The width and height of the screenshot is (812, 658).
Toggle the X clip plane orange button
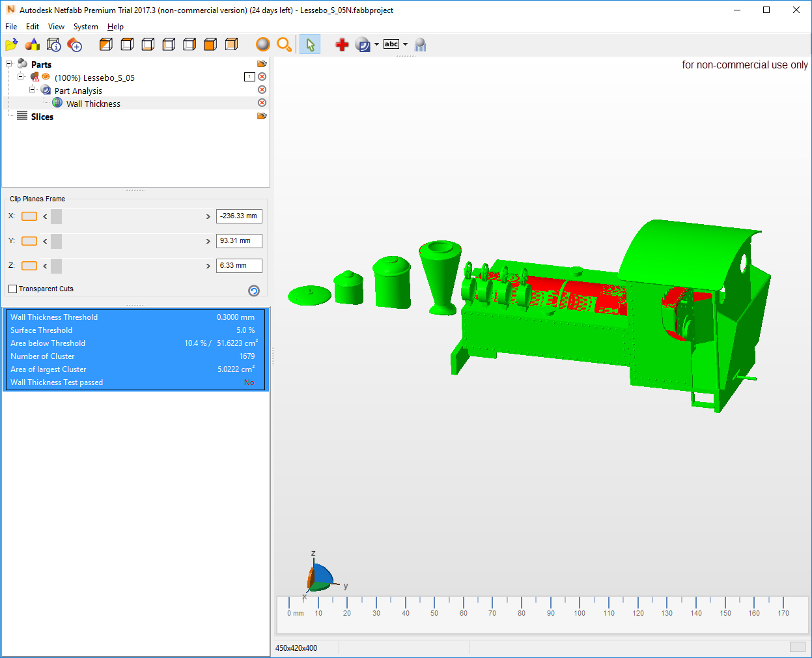(x=29, y=216)
